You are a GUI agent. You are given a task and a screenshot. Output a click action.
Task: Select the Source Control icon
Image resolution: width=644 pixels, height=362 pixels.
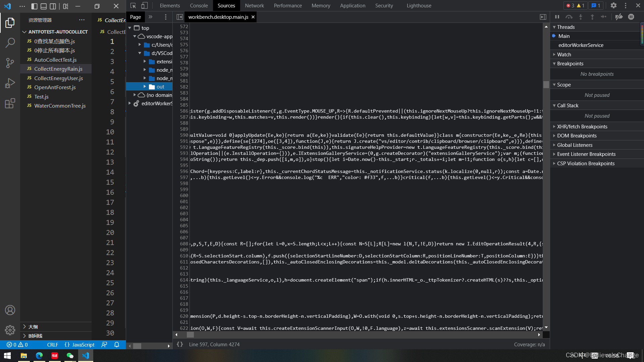pyautogui.click(x=10, y=63)
